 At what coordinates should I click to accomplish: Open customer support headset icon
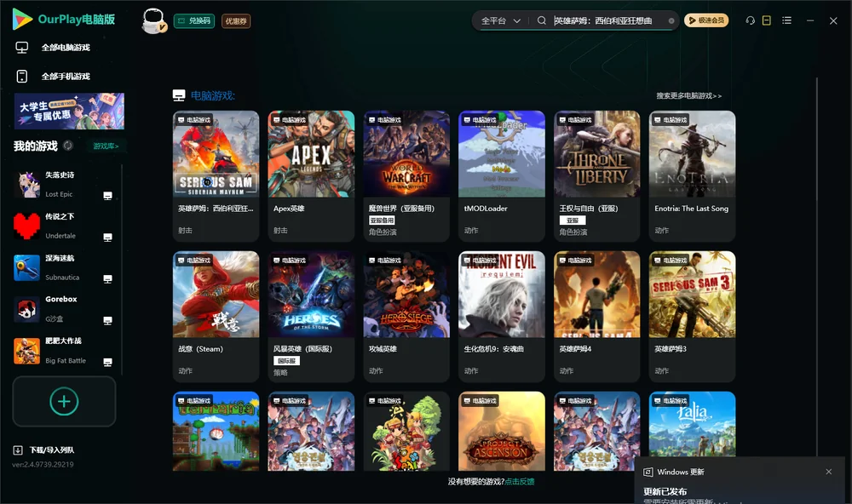751,20
